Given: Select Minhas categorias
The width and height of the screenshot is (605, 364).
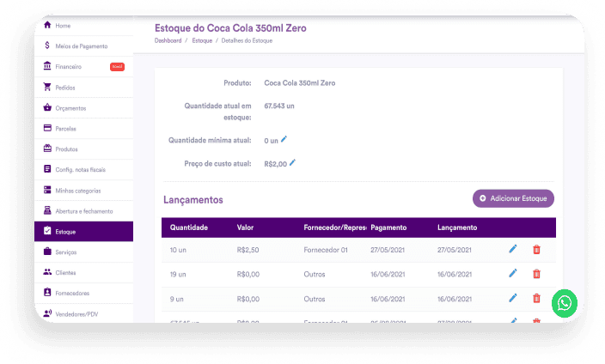Looking at the screenshot, I should (83, 191).
